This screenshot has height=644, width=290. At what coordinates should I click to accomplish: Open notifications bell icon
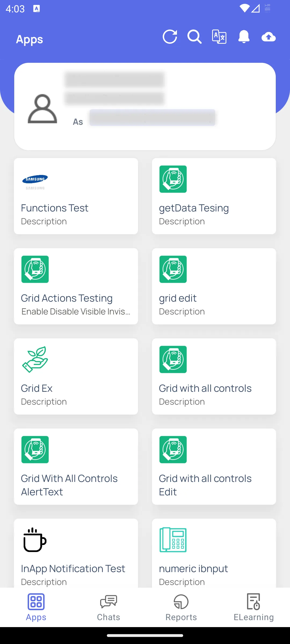(244, 37)
